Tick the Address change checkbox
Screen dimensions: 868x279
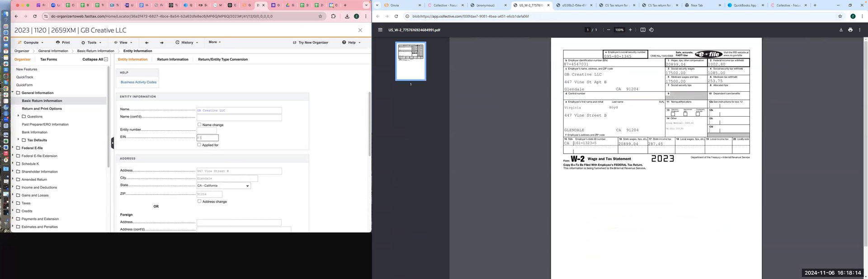(199, 201)
